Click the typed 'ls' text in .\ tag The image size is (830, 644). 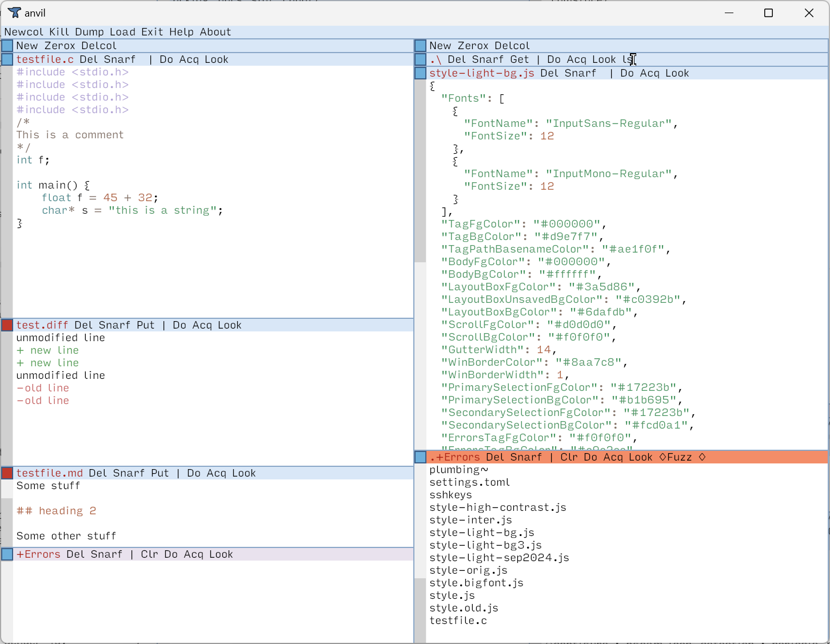(x=627, y=59)
